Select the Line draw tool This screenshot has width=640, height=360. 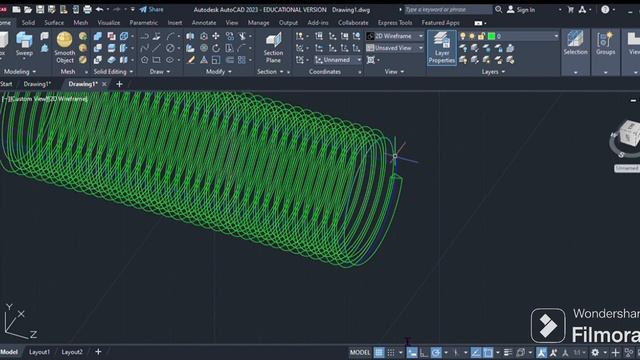tap(157, 48)
